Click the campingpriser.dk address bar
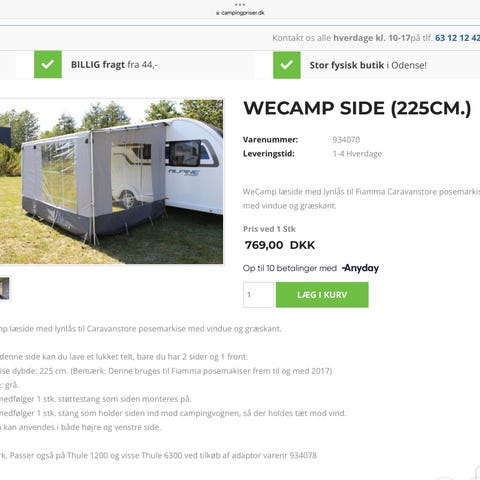480x480 pixels. (x=240, y=13)
